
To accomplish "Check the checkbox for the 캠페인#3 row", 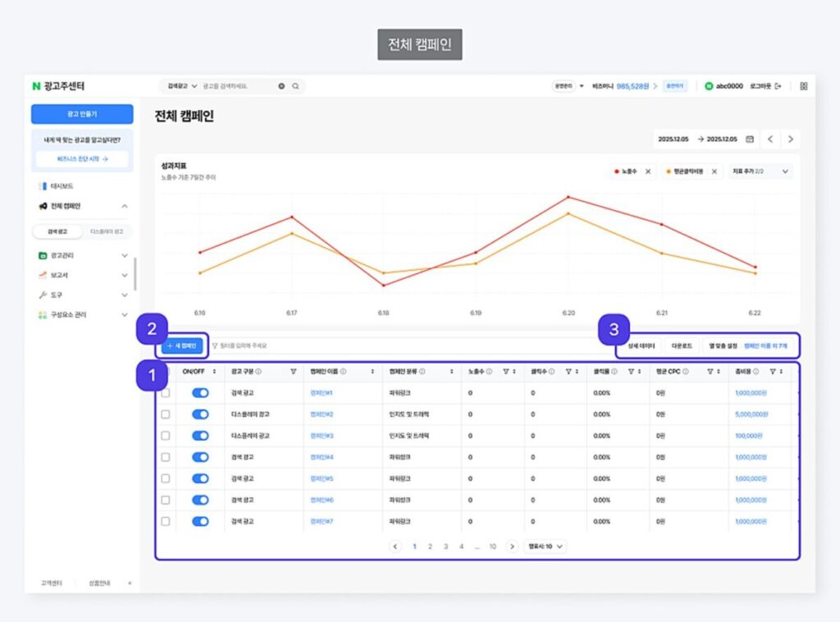I will click(x=166, y=436).
